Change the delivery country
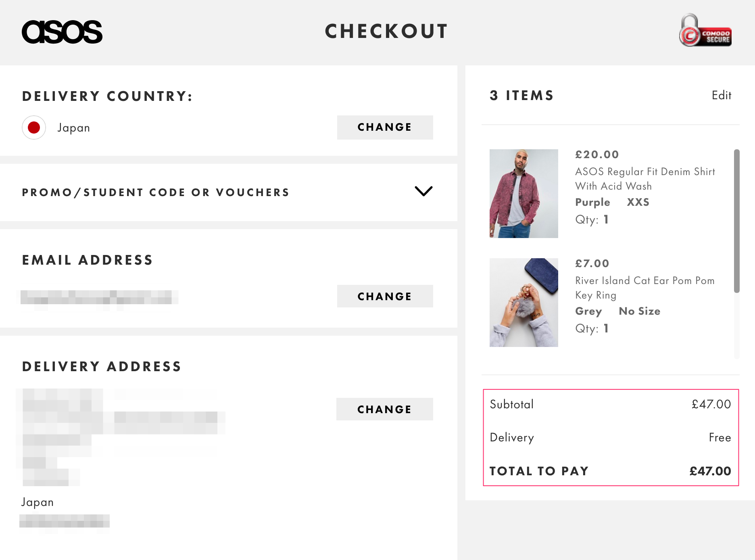The height and width of the screenshot is (560, 755). 384,127
